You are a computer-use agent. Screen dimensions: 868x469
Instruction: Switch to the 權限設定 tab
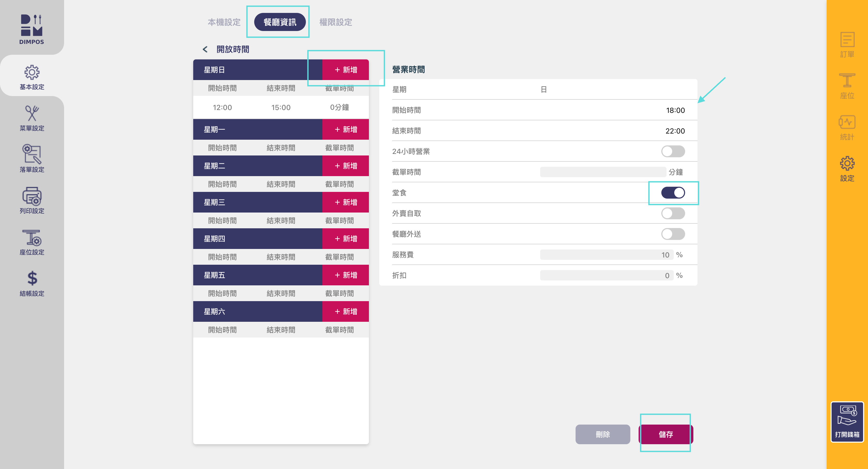point(335,22)
